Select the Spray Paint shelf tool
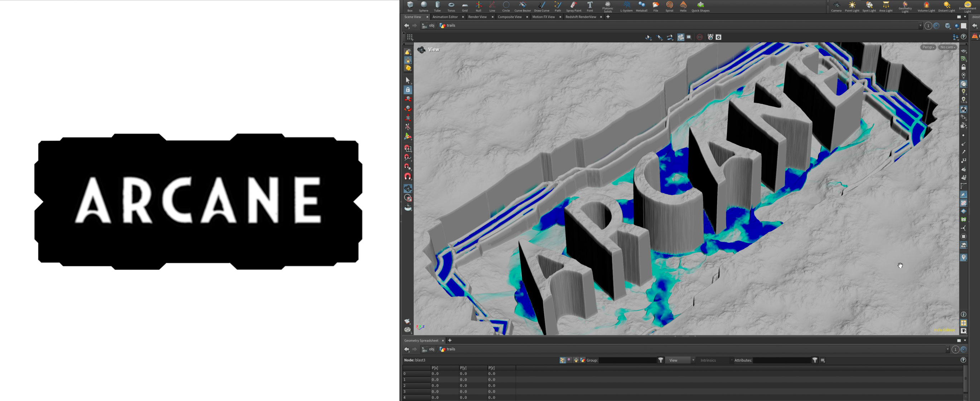This screenshot has width=980, height=401. tap(573, 6)
